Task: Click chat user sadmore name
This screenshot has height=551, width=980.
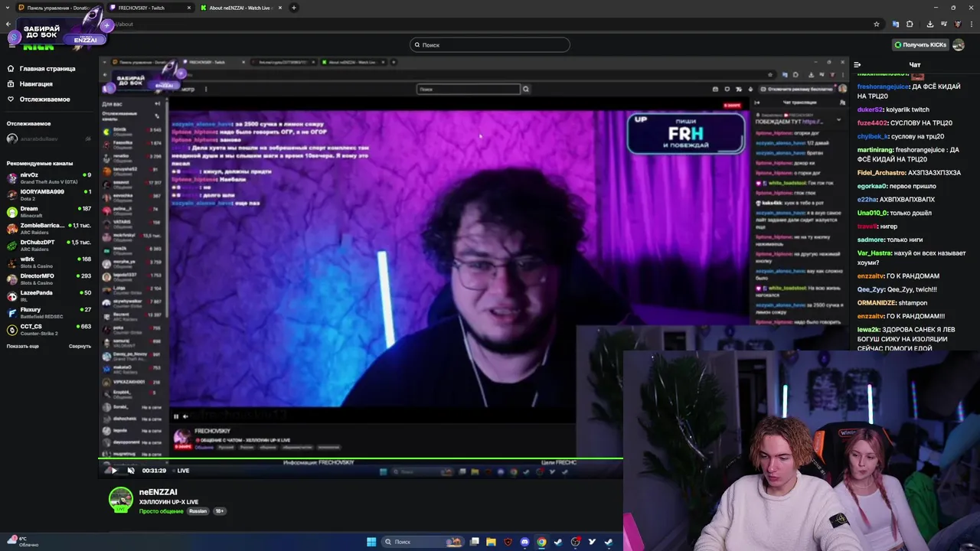Action: [x=871, y=240]
